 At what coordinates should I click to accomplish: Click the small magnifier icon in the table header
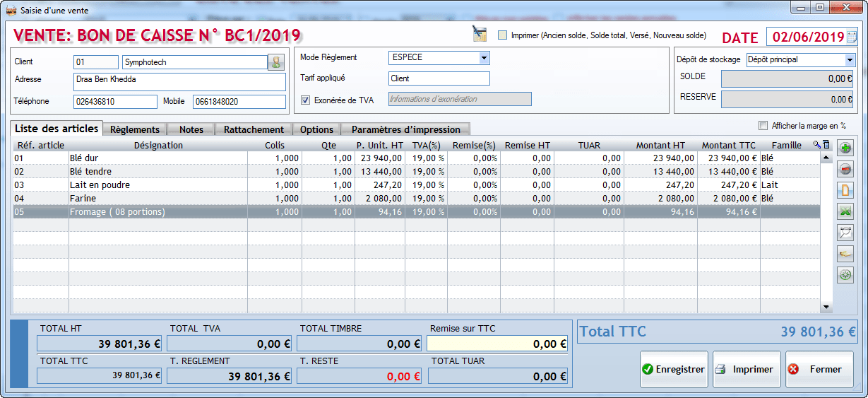(x=817, y=145)
